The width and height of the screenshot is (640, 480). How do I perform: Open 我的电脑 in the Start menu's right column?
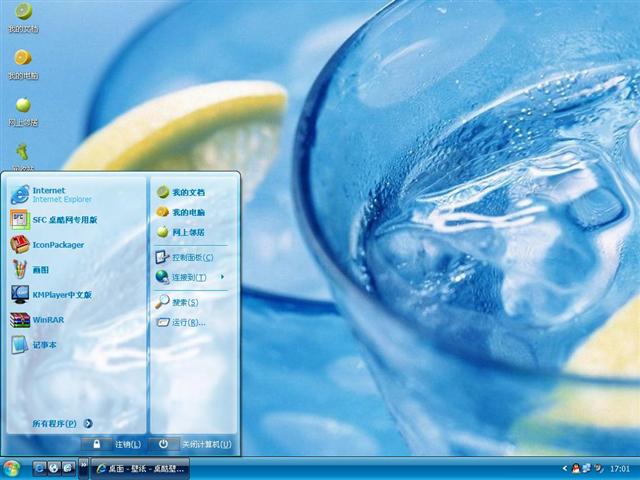180,212
